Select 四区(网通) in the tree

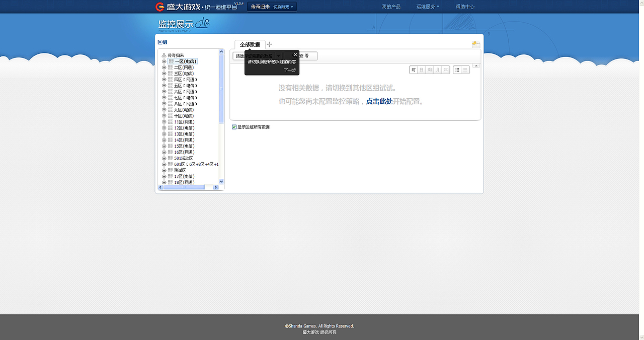point(186,80)
